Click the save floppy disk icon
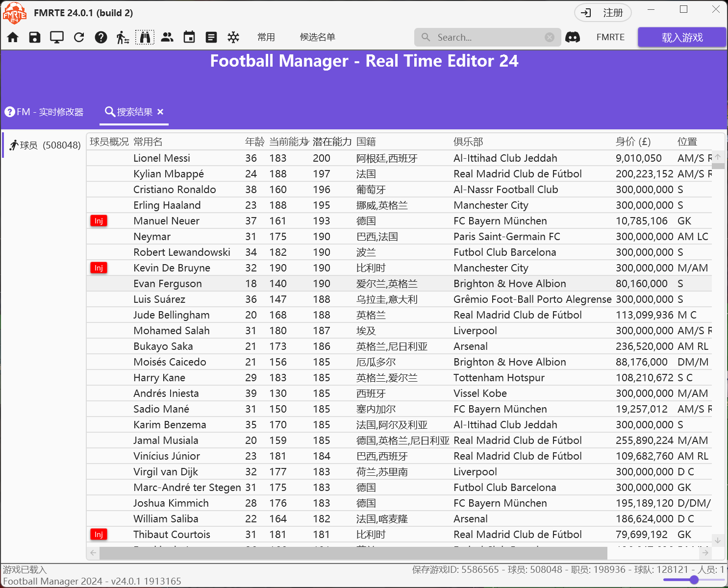This screenshot has height=588, width=728. pos(35,37)
